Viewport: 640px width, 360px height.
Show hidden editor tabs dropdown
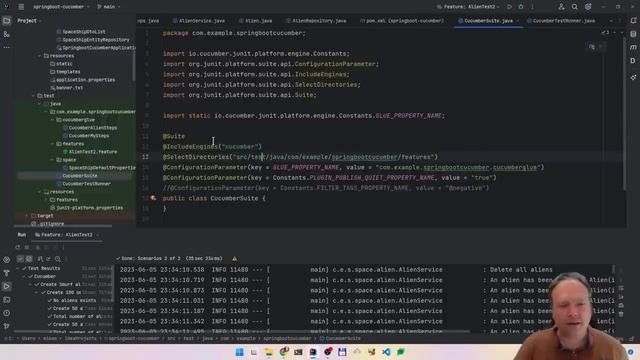(x=611, y=21)
